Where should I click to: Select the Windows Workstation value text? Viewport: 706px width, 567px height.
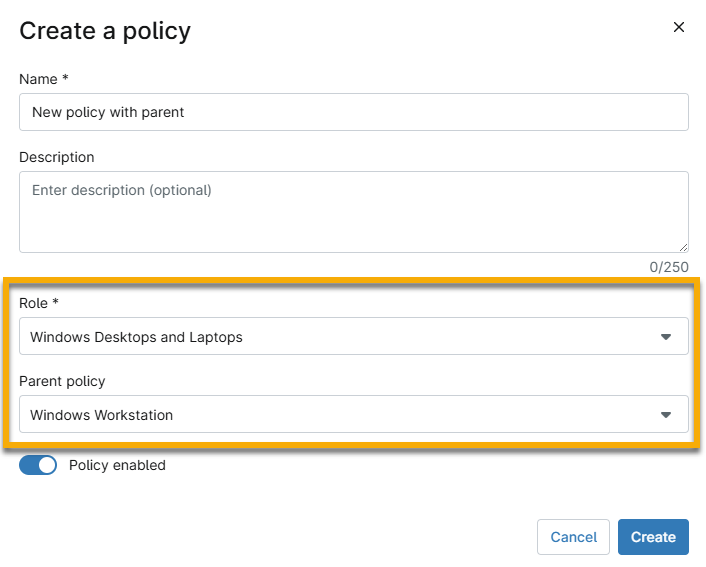[x=101, y=415]
